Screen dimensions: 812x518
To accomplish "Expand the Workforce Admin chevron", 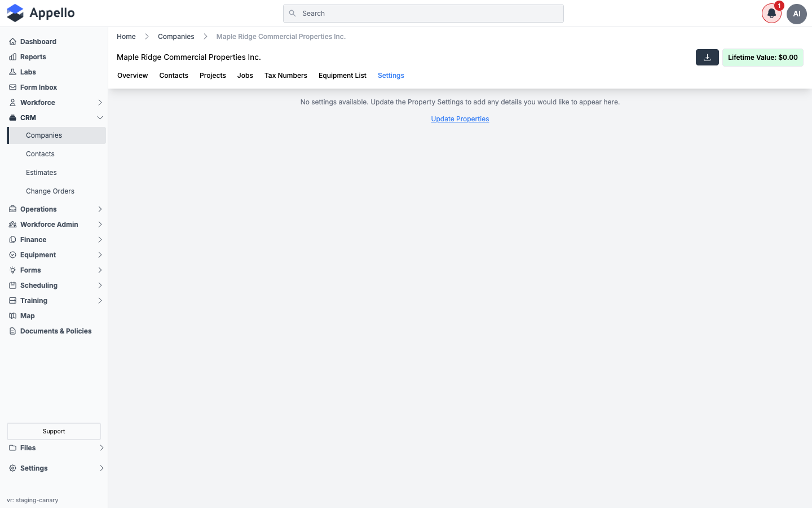I will coord(100,225).
